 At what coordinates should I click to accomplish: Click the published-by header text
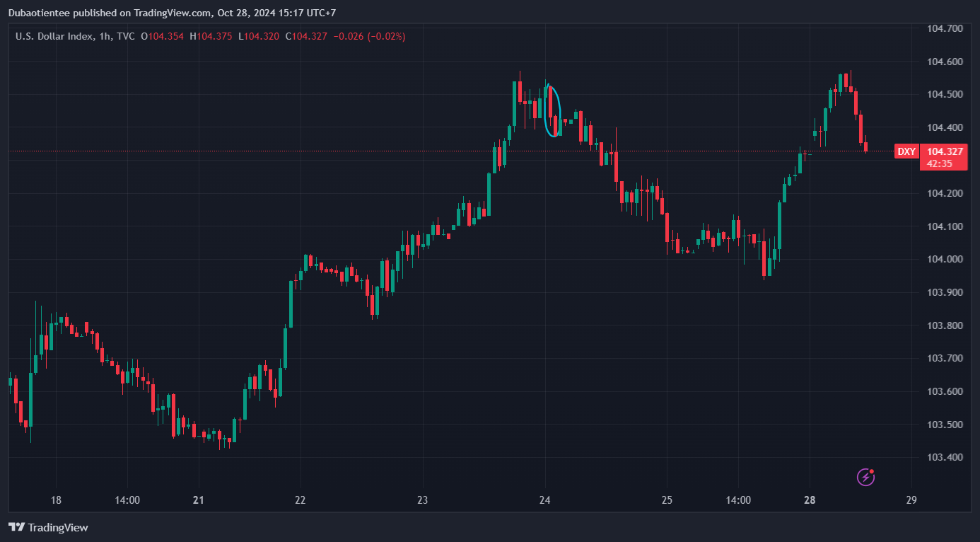click(x=182, y=13)
